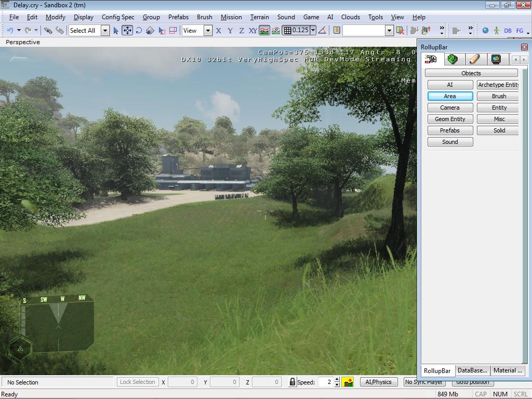Expand overflow chevron after export icon
Image resolution: width=532 pixels, height=399 pixels.
pos(470,31)
